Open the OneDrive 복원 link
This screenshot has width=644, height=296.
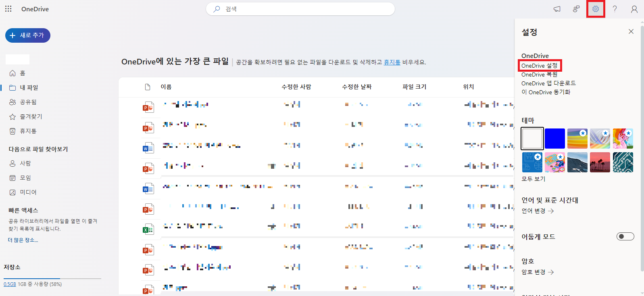(x=539, y=75)
